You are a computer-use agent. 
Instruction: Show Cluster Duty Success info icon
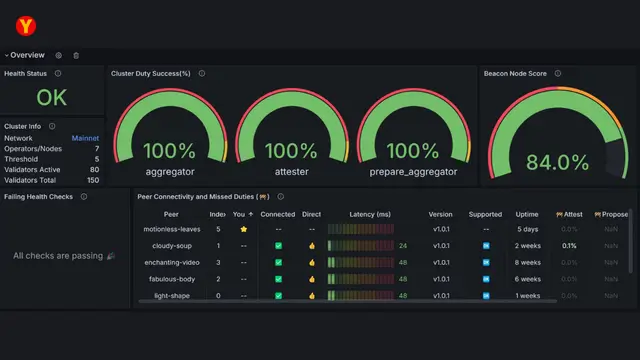(202, 73)
